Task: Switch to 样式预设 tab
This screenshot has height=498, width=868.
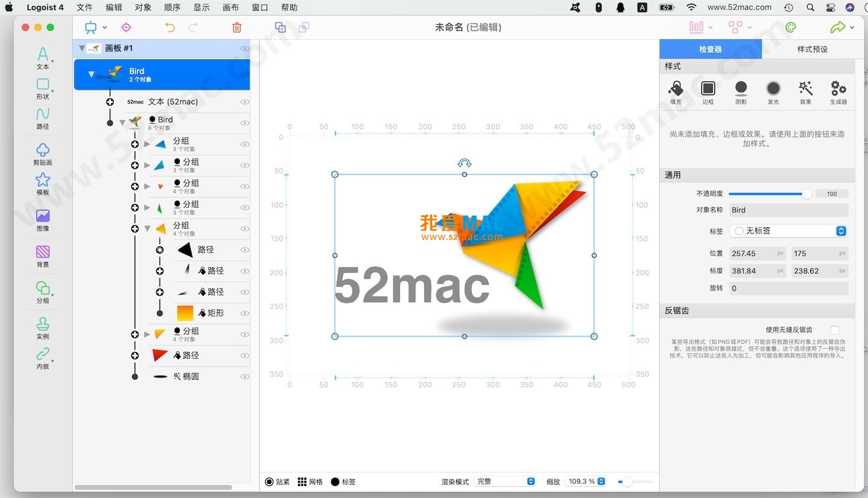Action: [813, 49]
